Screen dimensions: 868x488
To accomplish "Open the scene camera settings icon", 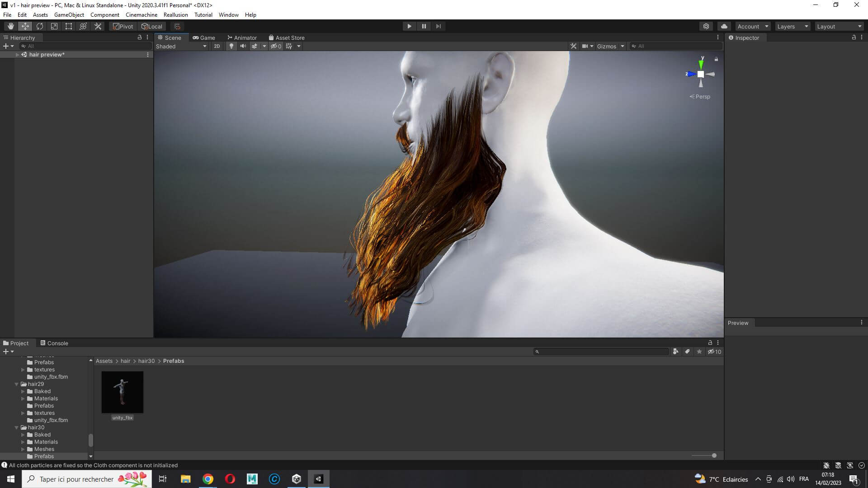I will click(x=587, y=46).
